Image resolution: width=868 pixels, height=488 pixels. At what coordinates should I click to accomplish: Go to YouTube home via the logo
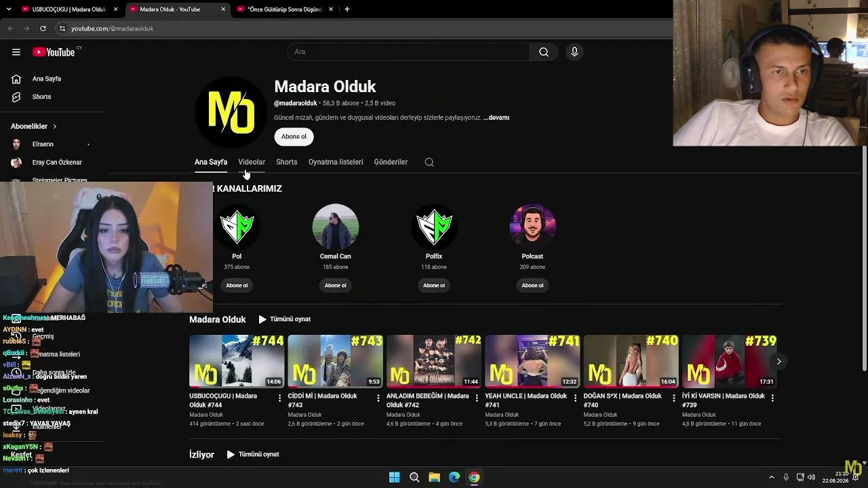pos(54,52)
